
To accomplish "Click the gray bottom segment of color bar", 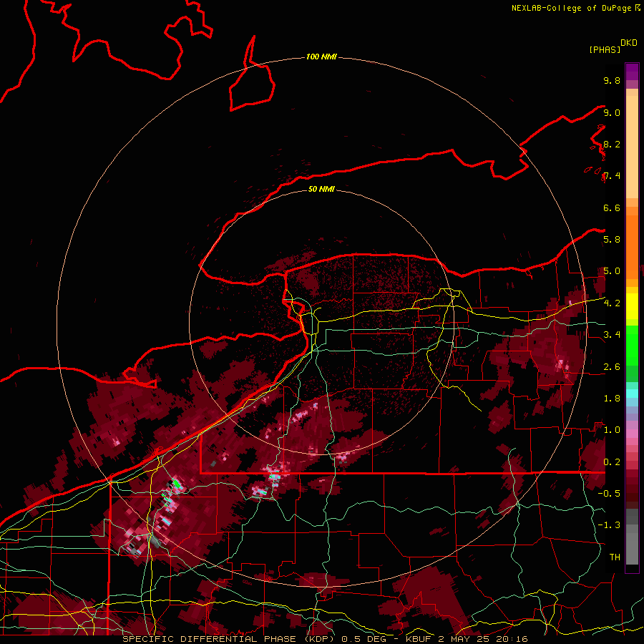I will coord(632,538).
